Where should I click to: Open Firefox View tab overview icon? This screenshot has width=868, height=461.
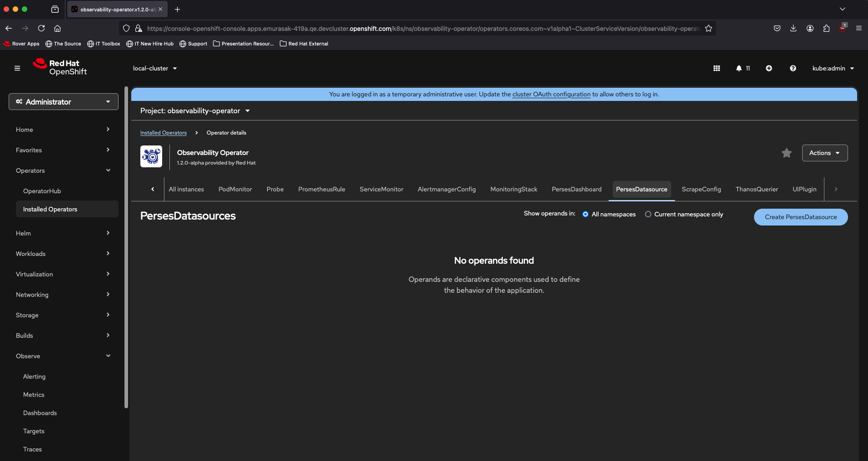tap(55, 9)
